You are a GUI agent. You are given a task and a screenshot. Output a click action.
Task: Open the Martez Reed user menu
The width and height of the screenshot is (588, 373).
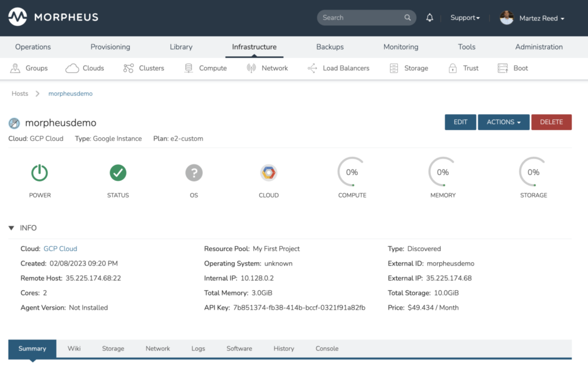[541, 18]
